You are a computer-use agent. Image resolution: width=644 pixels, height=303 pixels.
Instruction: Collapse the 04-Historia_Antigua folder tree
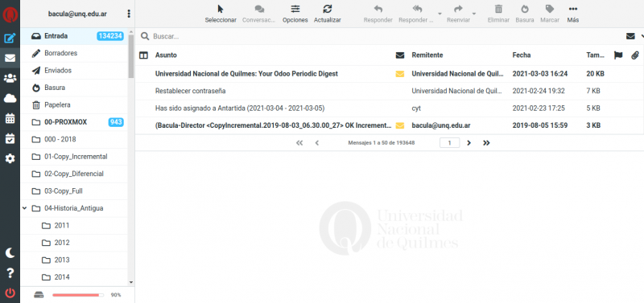pyautogui.click(x=25, y=208)
